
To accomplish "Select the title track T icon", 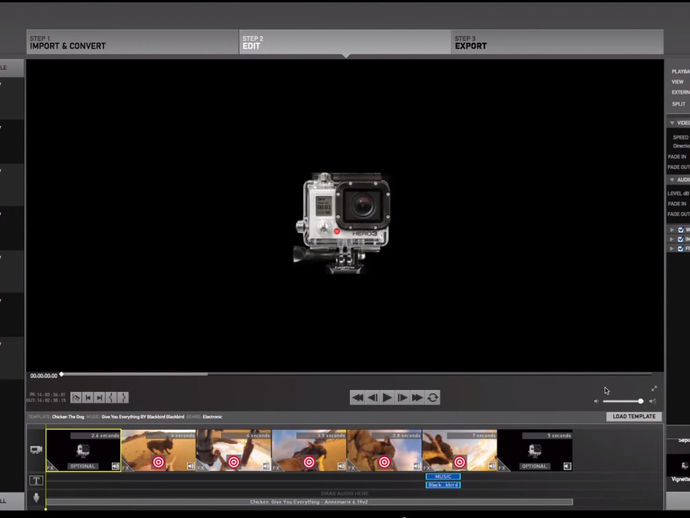I will point(36,480).
